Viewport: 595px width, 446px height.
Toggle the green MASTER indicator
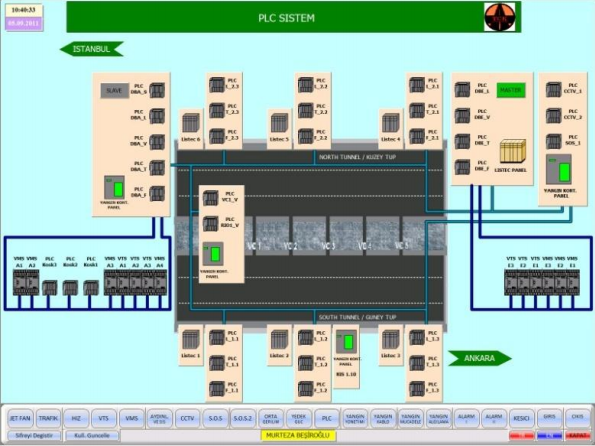pyautogui.click(x=511, y=90)
